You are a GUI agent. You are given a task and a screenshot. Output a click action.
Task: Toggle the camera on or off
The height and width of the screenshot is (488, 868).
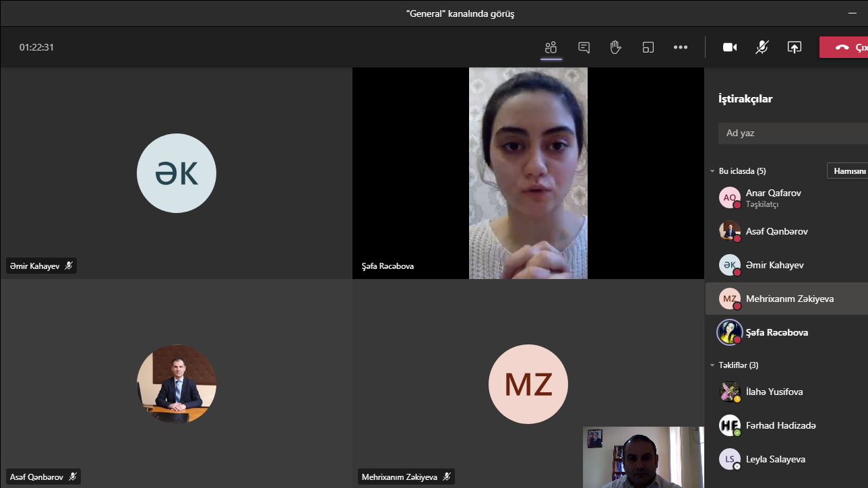point(730,47)
